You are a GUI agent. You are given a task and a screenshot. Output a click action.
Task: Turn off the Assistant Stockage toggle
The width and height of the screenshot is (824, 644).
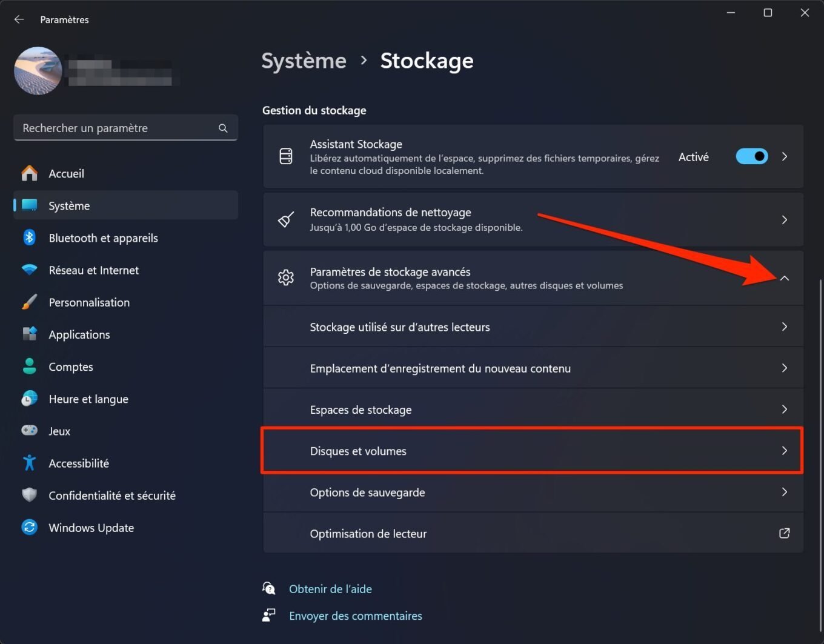click(752, 156)
